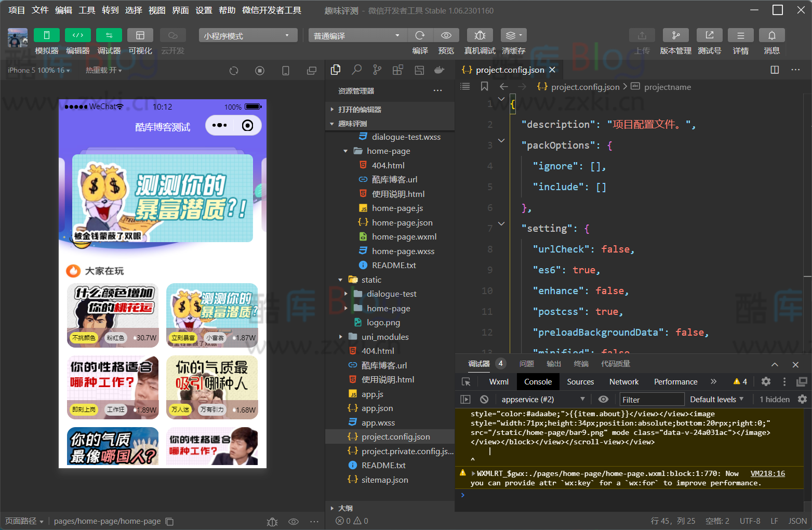Click the 测试号 toolbar icon
Screen dimensions: 812x530
tap(709, 35)
